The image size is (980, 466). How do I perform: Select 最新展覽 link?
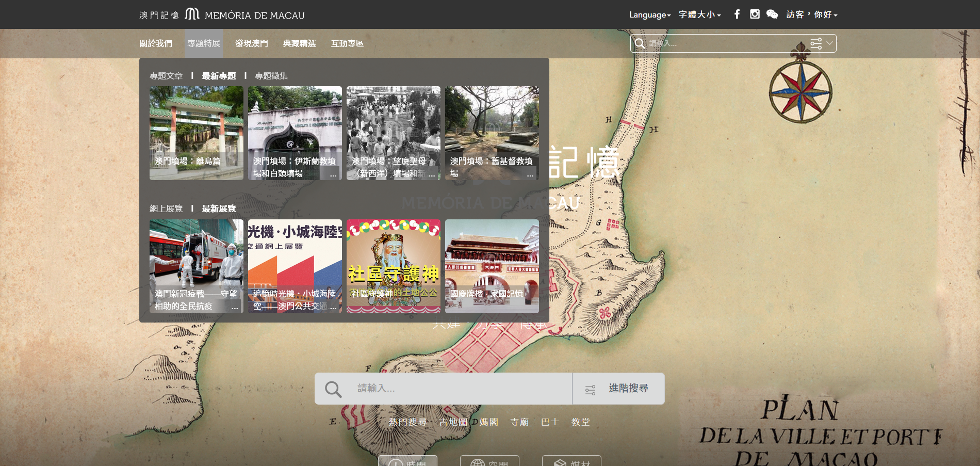(x=219, y=208)
